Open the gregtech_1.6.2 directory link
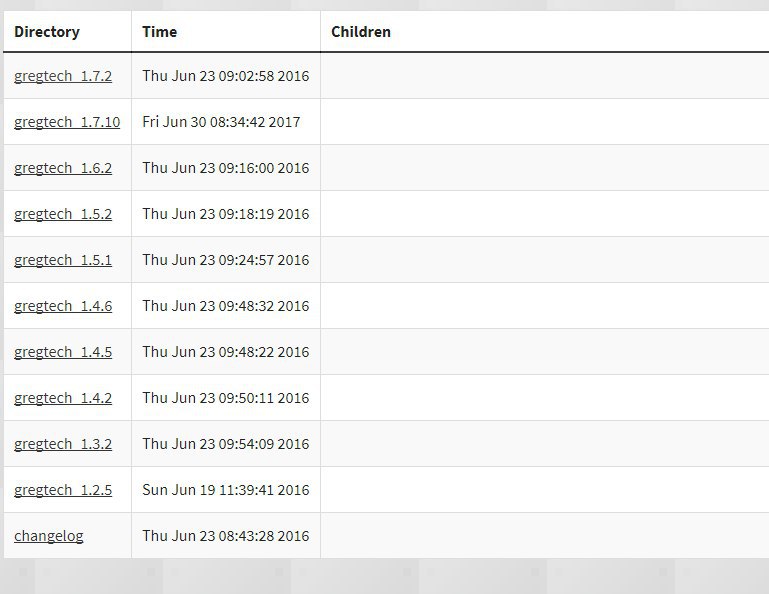The image size is (769, 594). [63, 168]
